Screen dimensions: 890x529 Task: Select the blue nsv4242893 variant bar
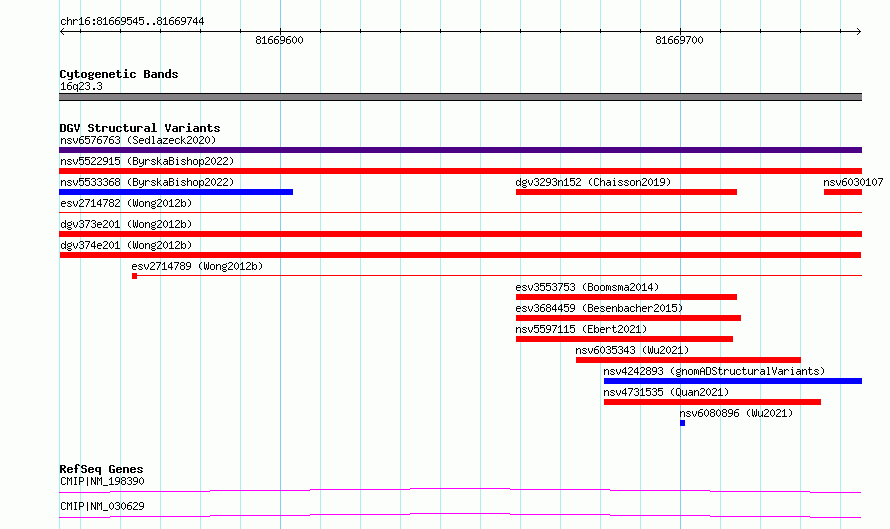[733, 381]
